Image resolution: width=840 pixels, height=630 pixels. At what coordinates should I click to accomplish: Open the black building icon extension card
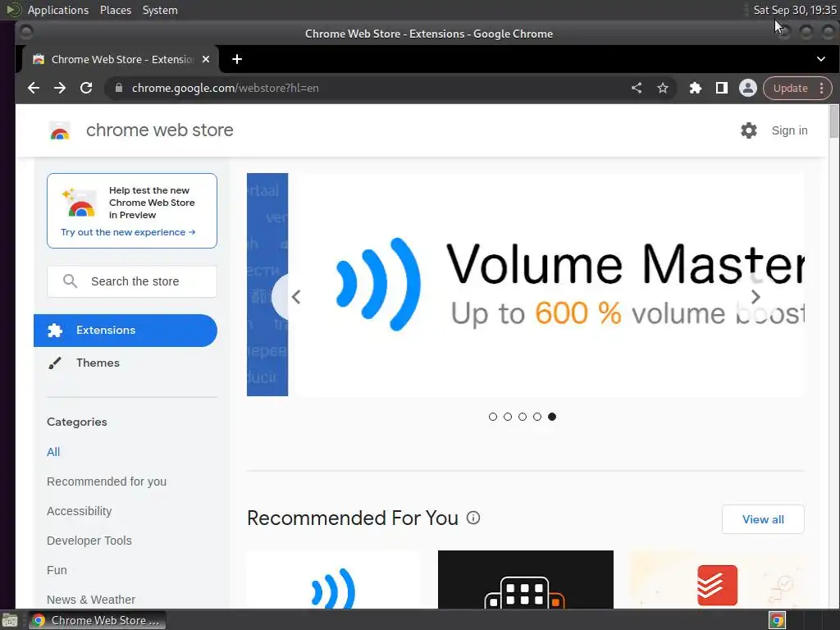526,579
